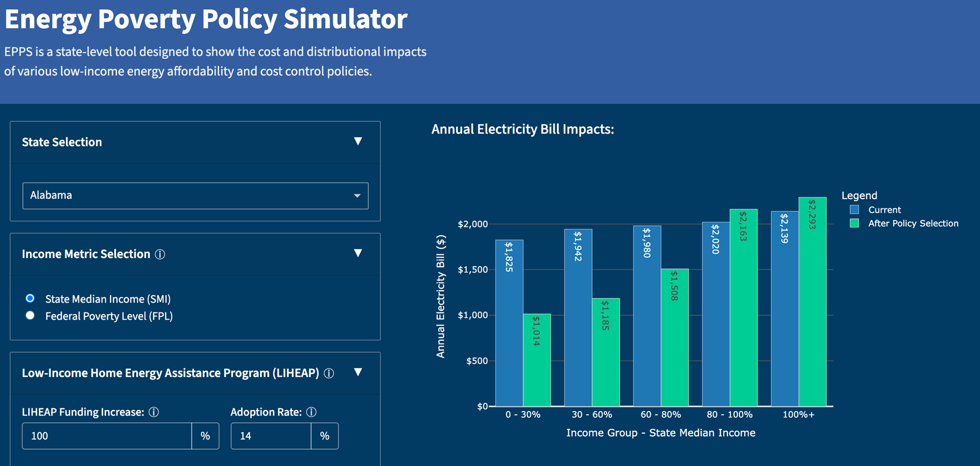Click info icon next to Adoption Rate
This screenshot has height=466, width=980.
tap(311, 412)
